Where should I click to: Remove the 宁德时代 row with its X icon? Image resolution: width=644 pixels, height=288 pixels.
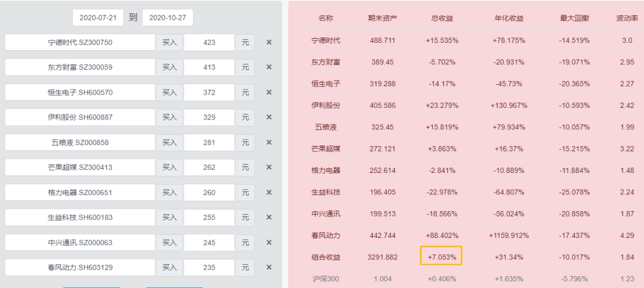[x=269, y=42]
